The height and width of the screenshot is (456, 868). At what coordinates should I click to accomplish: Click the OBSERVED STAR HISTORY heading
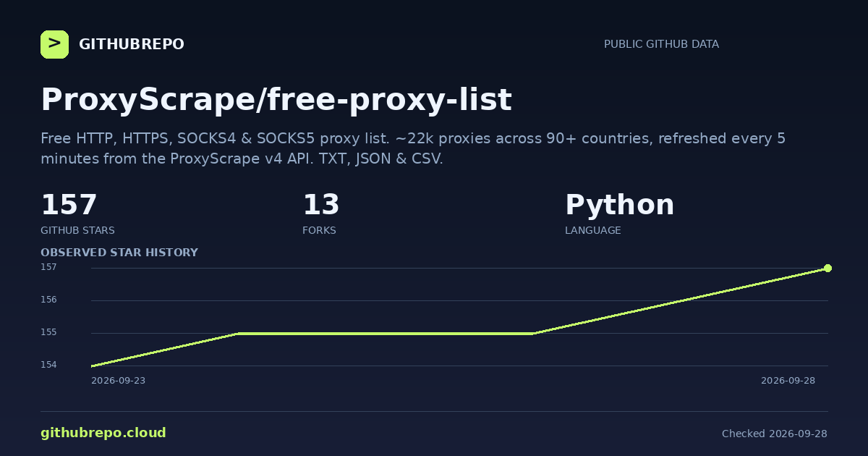click(x=119, y=253)
